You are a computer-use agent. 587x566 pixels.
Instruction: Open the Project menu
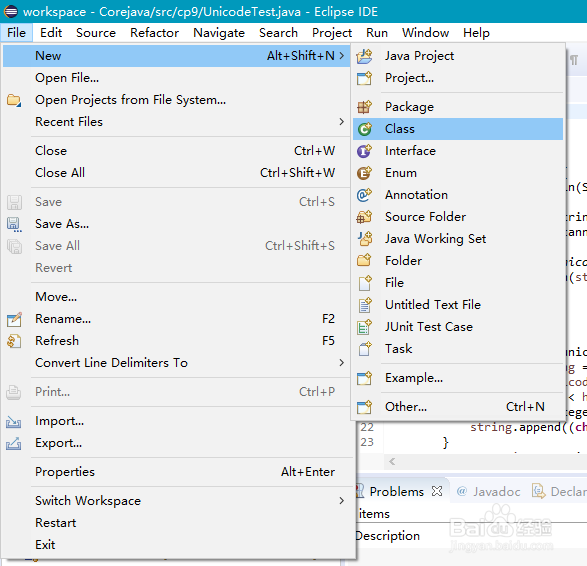[332, 33]
